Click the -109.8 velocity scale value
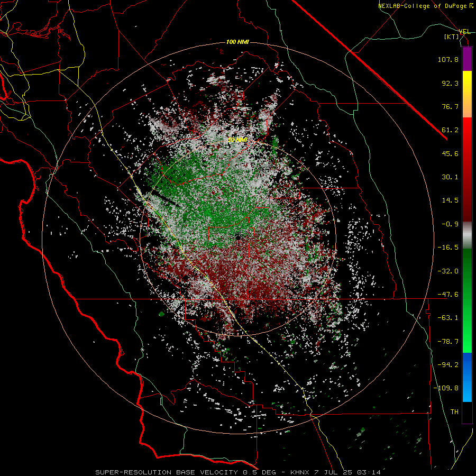Image resolution: width=476 pixels, height=476 pixels. (446, 388)
